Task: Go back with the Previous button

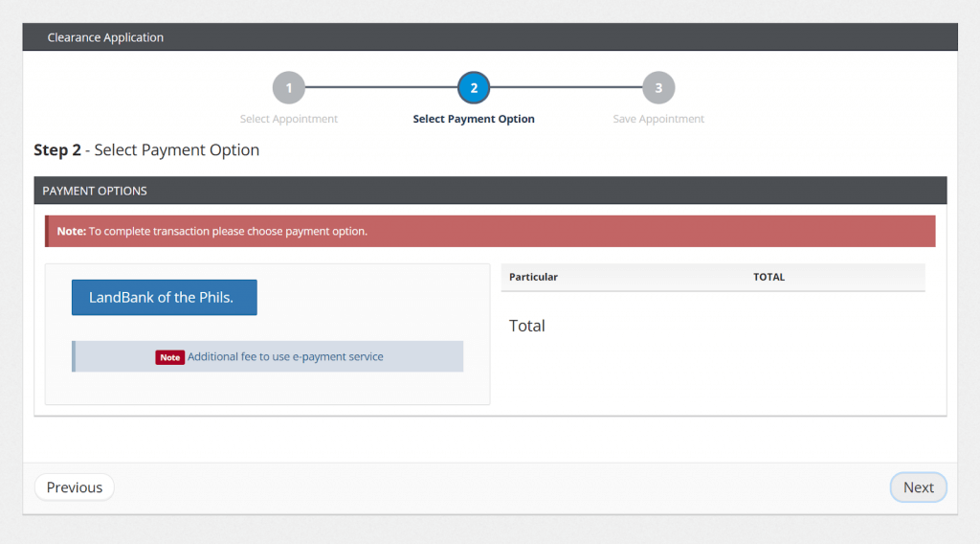Action: [x=75, y=487]
